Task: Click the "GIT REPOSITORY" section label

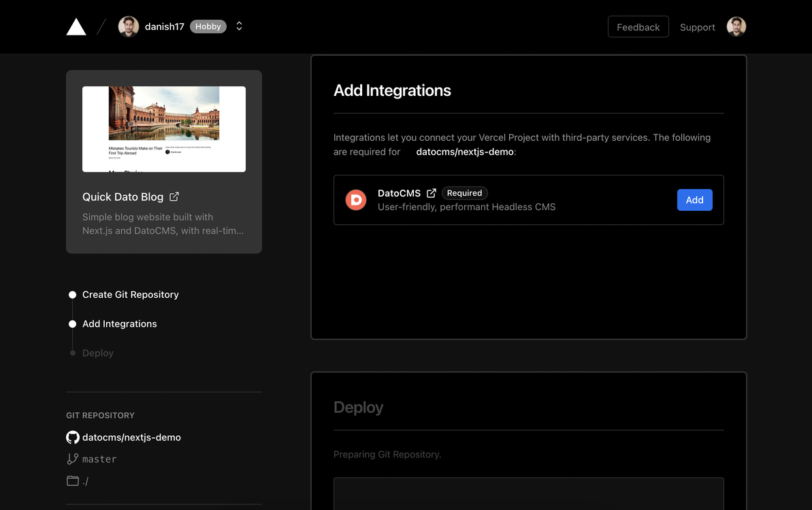Action: click(x=101, y=415)
